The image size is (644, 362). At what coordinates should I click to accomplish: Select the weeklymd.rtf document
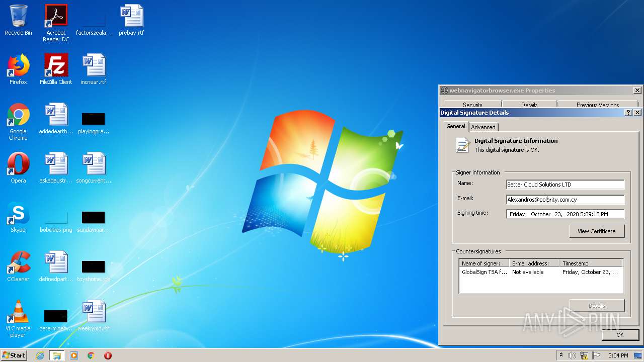(94, 316)
